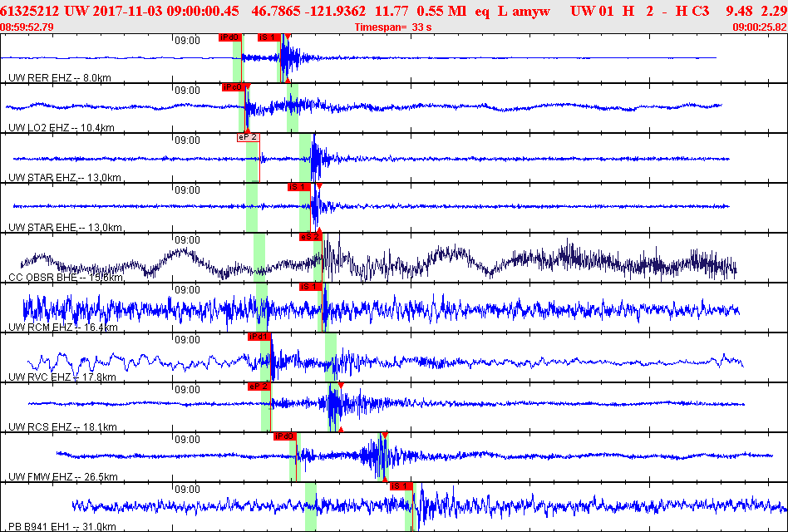The height and width of the screenshot is (532, 788).
Task: Click the green predicted S band on LO2 row
Action: (x=293, y=107)
